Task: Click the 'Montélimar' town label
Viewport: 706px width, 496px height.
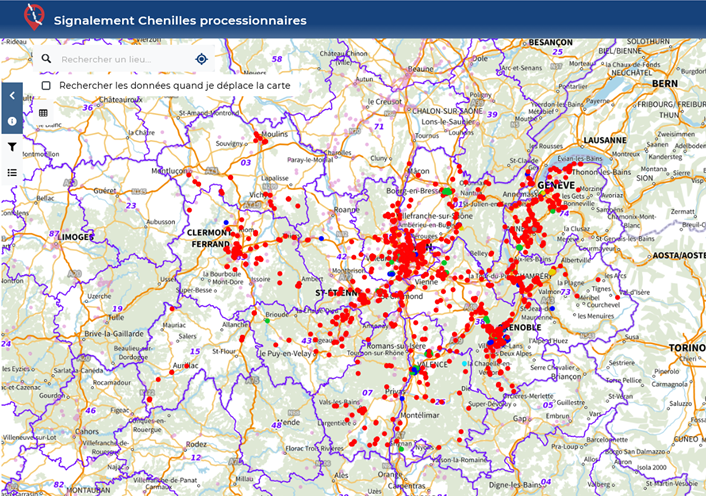Action: pos(420,415)
